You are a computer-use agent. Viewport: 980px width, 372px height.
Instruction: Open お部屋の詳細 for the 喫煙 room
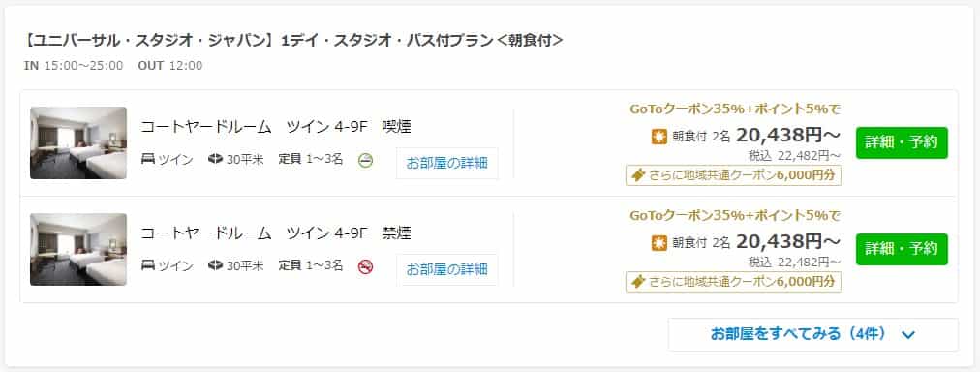coord(446,163)
